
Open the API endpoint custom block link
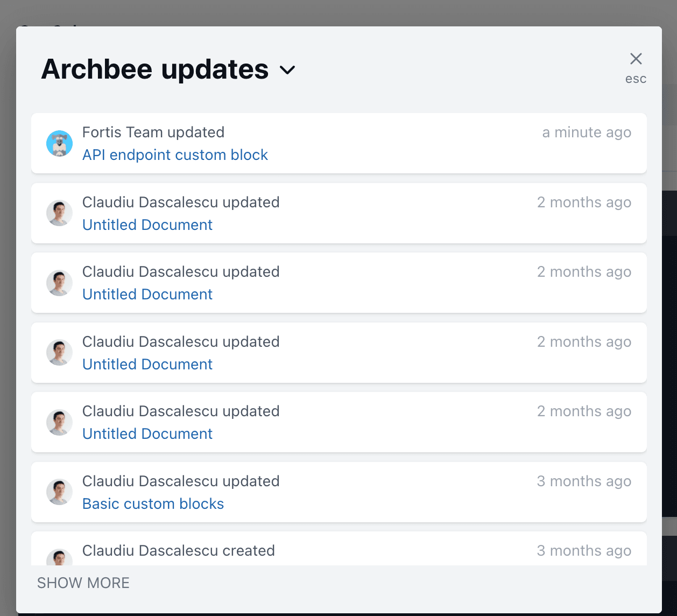pos(175,155)
